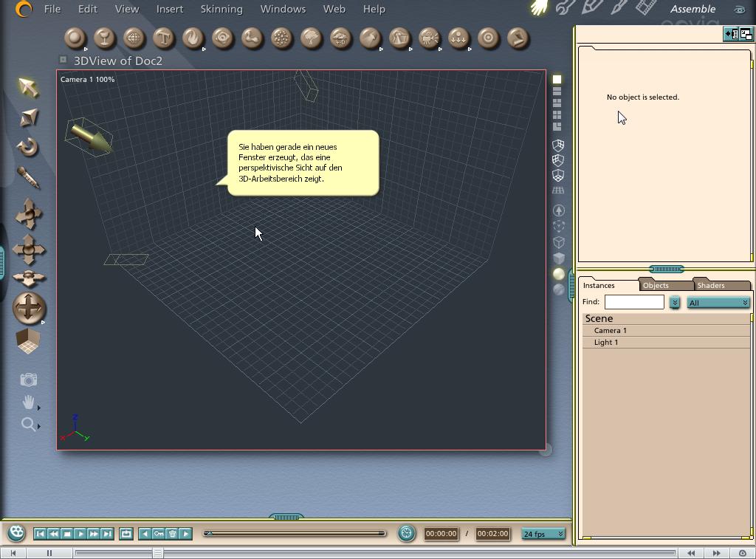Select the Rotate tool in left toolbar
756x559 pixels.
(x=28, y=147)
